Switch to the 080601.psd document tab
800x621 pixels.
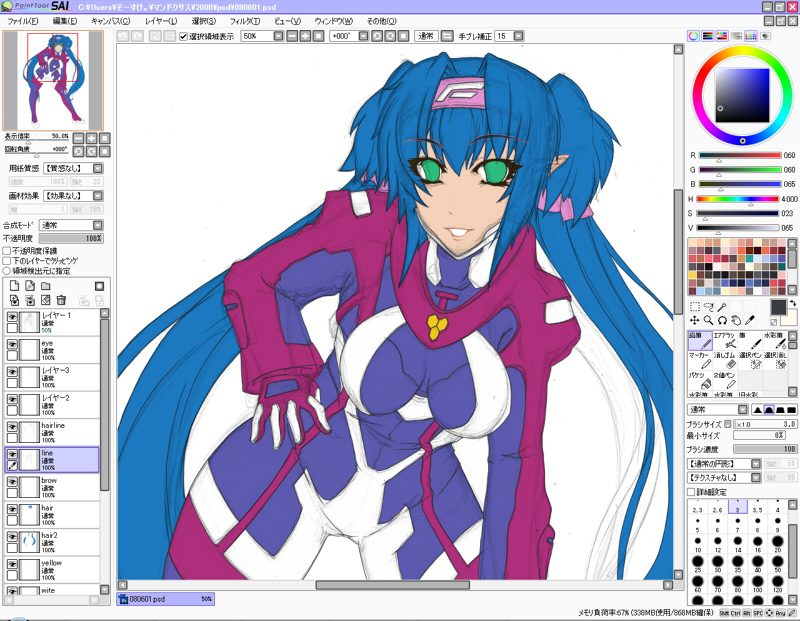coord(165,599)
